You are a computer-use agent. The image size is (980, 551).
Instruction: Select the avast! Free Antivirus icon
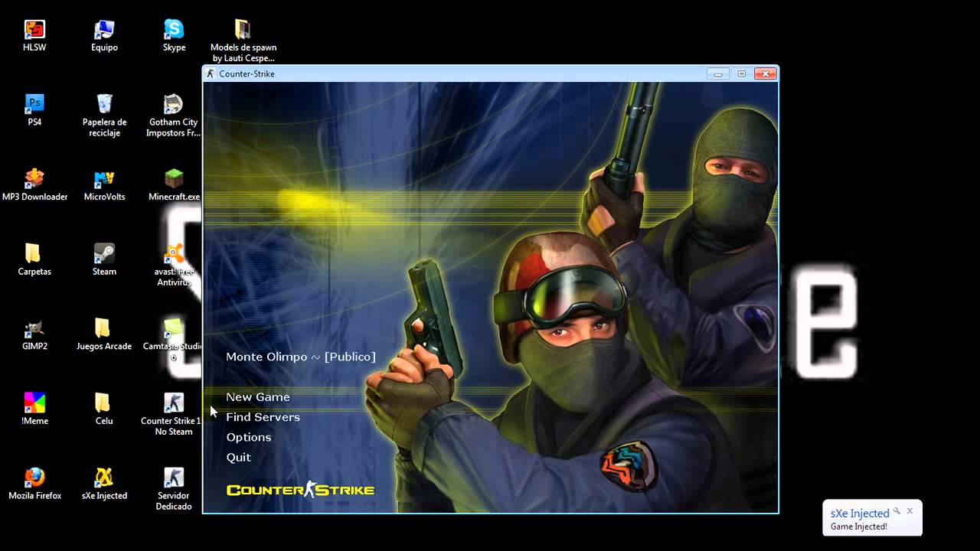174,265
